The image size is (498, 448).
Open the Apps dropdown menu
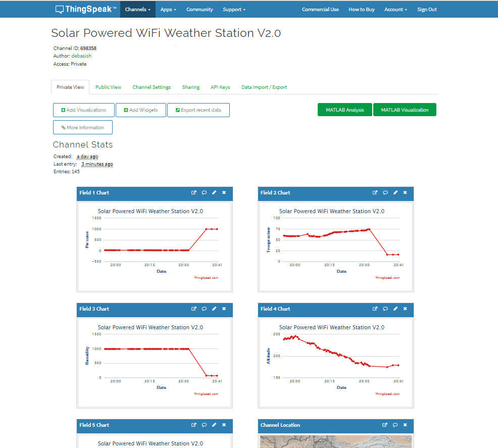pos(168,9)
